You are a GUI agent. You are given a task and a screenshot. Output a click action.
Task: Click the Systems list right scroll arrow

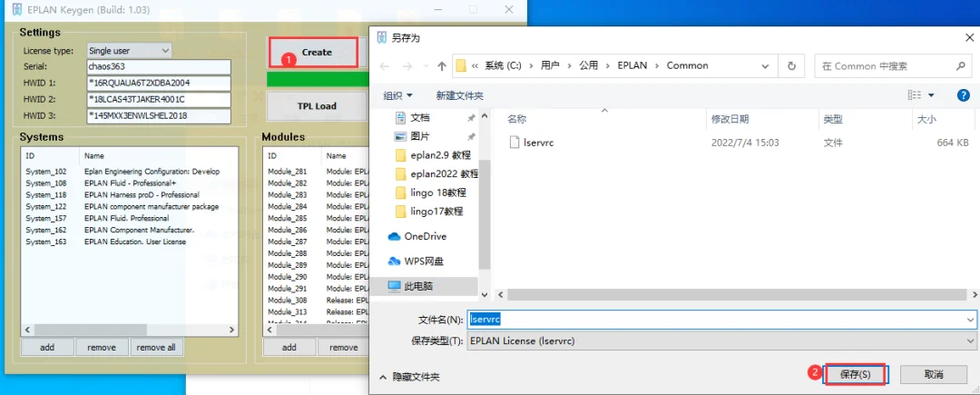tap(232, 330)
